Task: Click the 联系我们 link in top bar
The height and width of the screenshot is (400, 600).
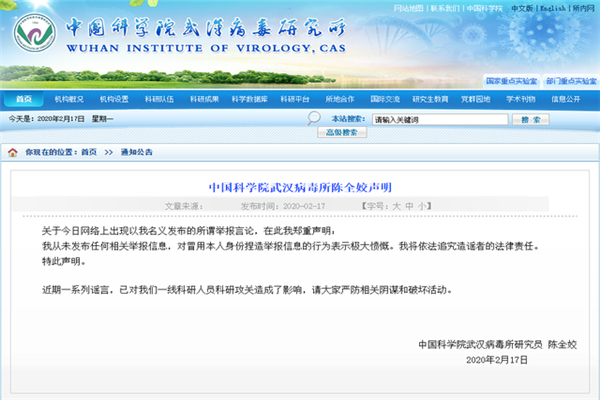Action: coord(446,8)
